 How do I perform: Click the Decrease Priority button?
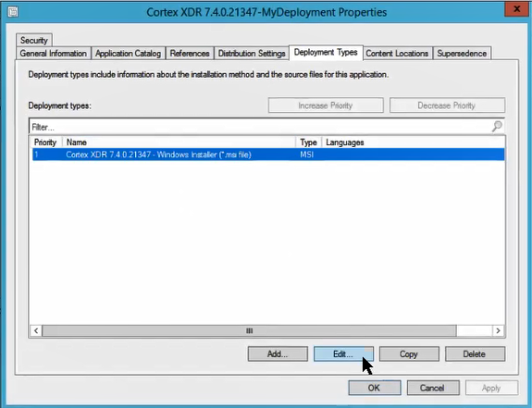click(447, 105)
